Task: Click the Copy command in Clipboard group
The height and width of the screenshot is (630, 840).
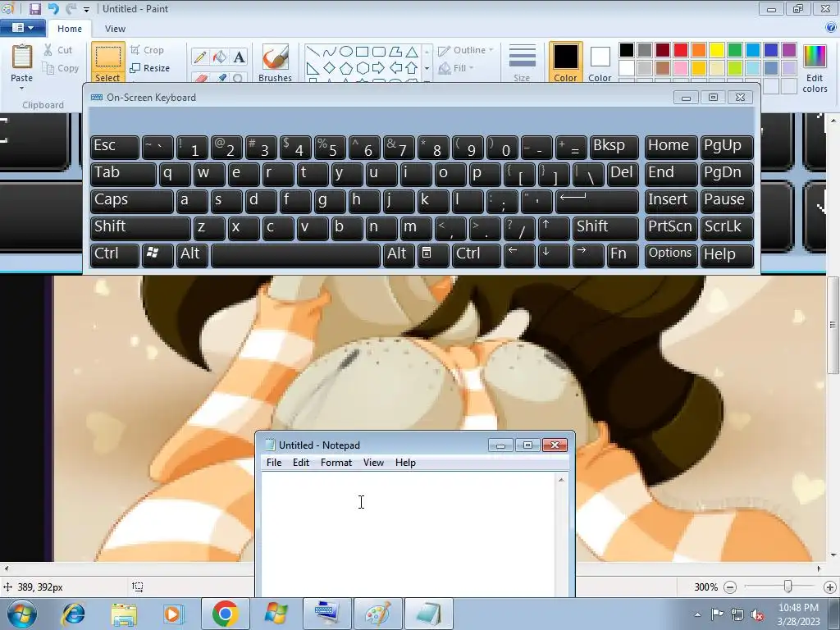Action: click(61, 68)
